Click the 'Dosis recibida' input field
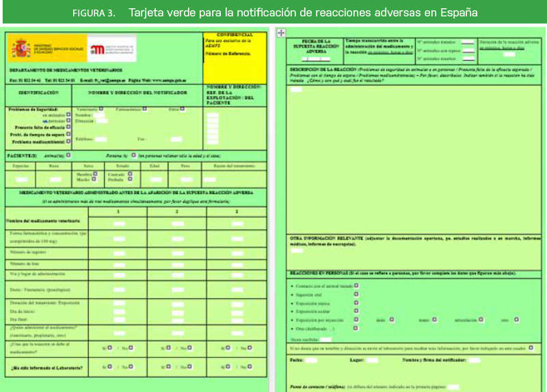 click(326, 339)
